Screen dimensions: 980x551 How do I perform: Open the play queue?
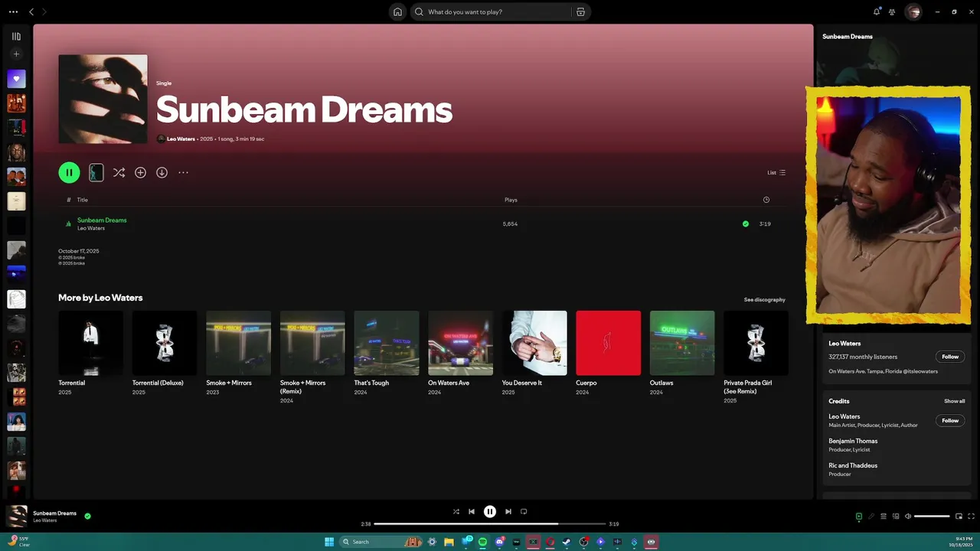(x=884, y=517)
